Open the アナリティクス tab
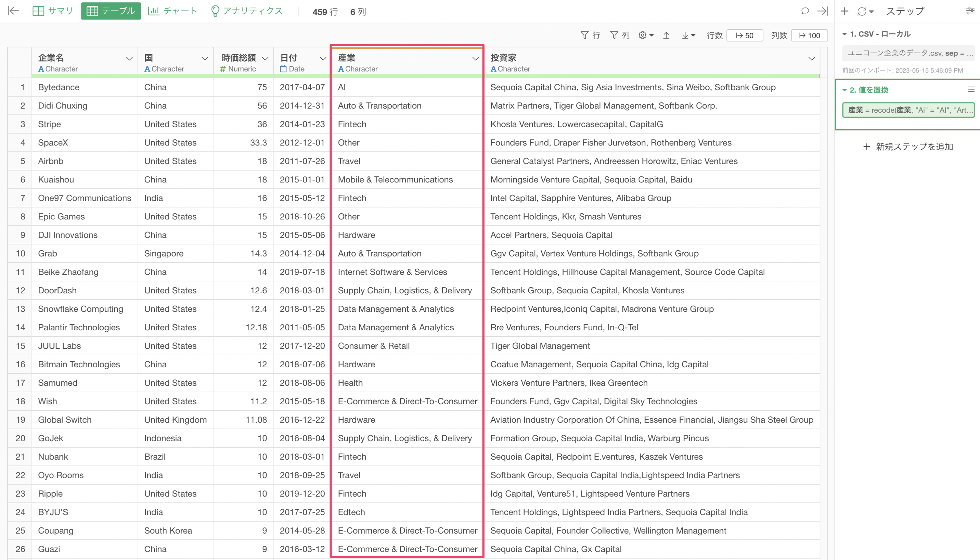 click(x=247, y=11)
